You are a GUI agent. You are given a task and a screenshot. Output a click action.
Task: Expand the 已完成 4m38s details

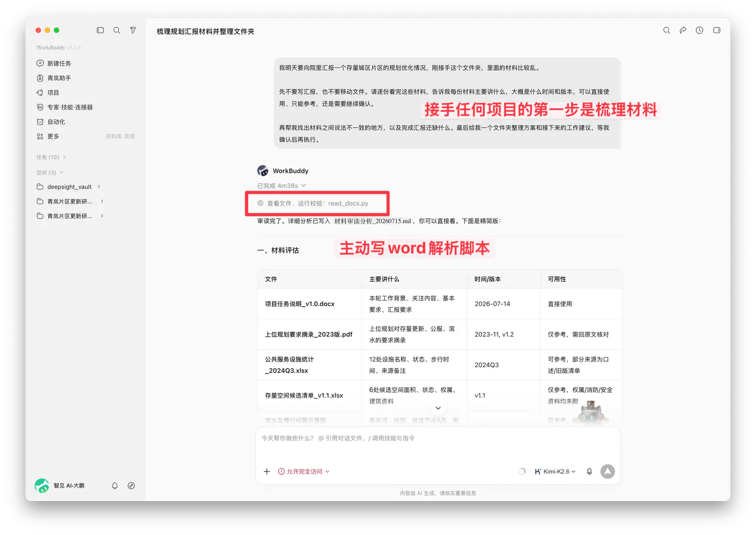click(282, 186)
